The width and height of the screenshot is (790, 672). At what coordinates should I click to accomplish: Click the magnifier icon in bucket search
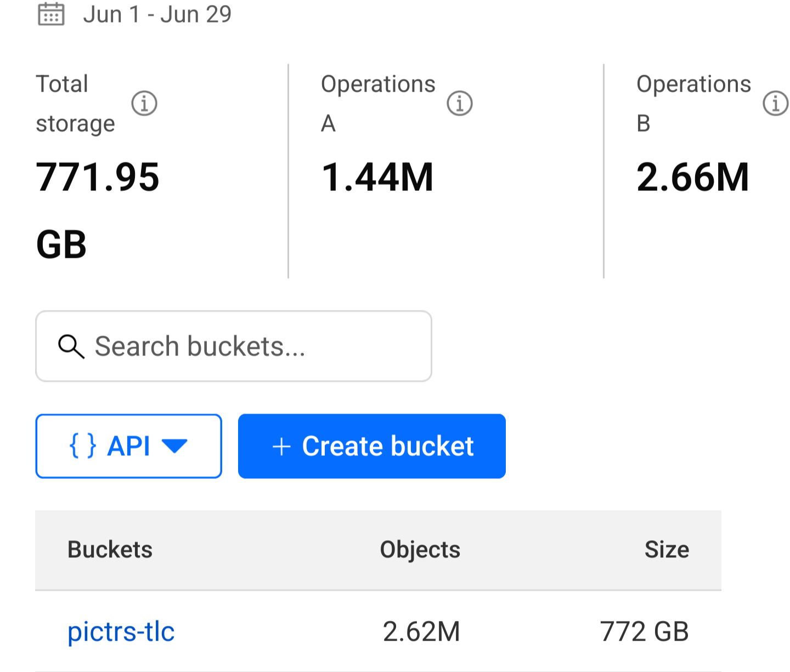tap(71, 347)
